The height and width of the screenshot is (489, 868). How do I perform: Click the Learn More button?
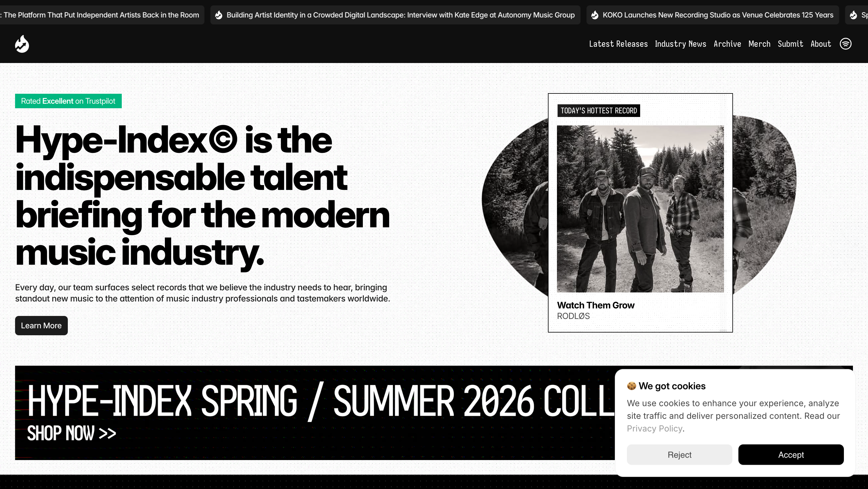(x=41, y=326)
